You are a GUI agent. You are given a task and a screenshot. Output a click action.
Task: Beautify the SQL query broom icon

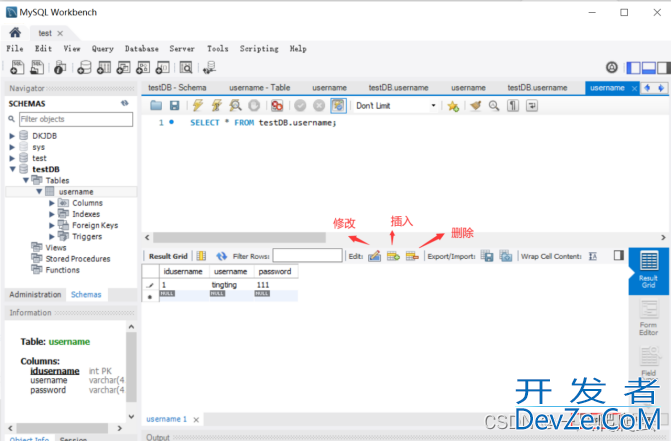coord(475,105)
